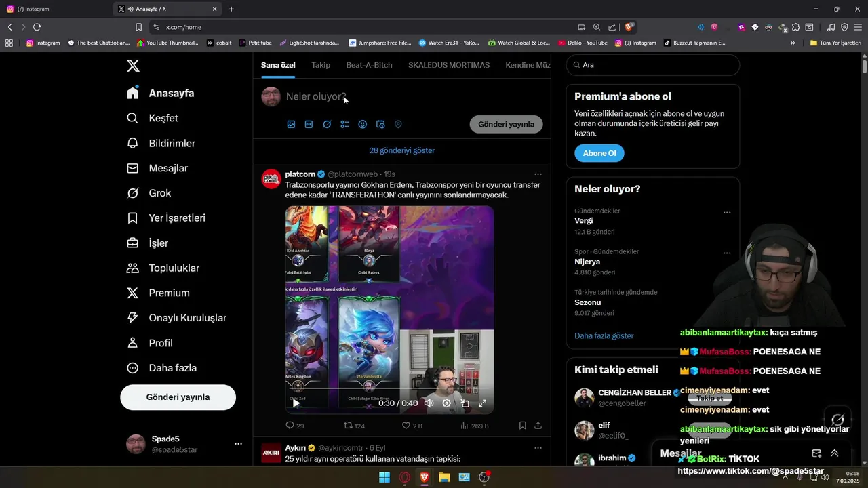Screen dimensions: 868x488
Task: Switch to Sana özel tab
Action: [278, 65]
